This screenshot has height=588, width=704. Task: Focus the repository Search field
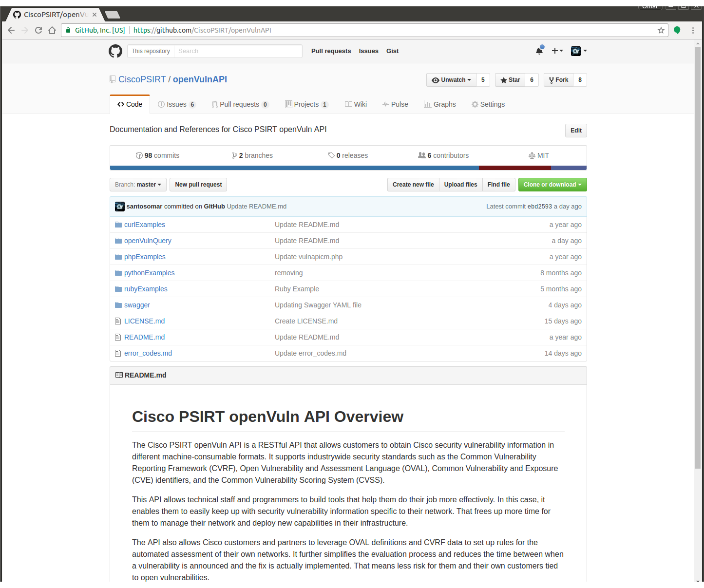tap(238, 51)
